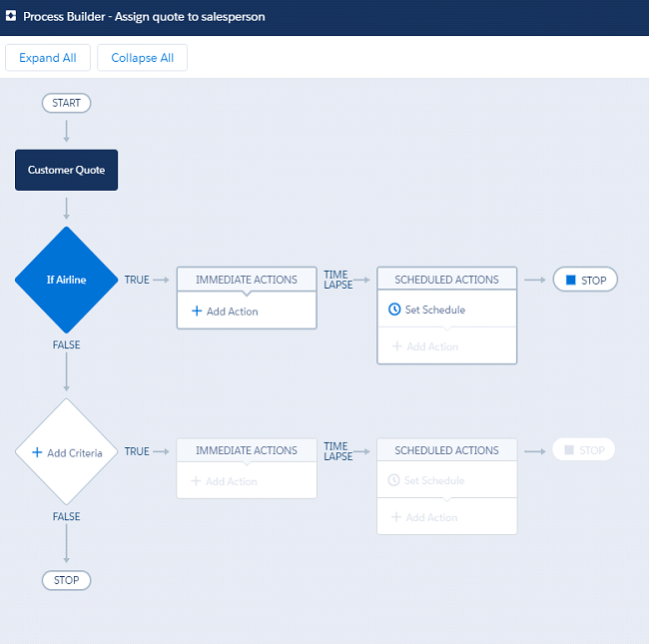Open the Customer Quote object node
The width and height of the screenshot is (649, 644).
click(x=66, y=170)
